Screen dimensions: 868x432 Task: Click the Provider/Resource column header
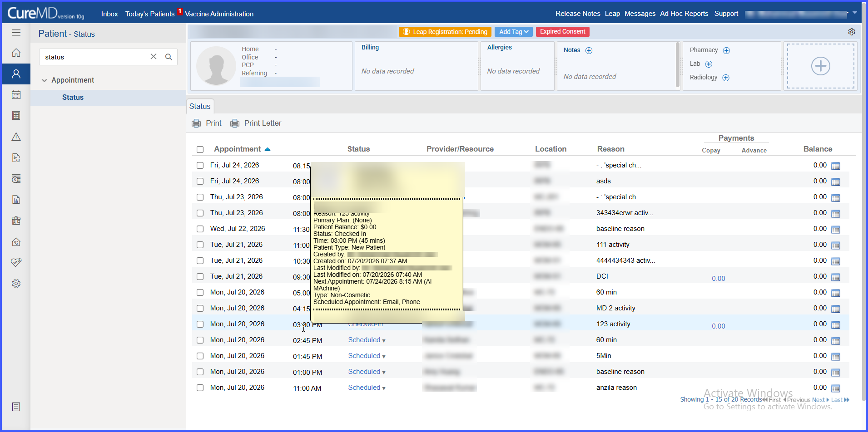pos(460,149)
